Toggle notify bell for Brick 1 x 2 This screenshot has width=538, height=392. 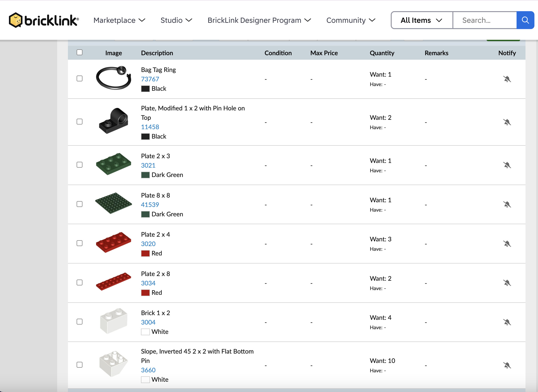coord(507,322)
